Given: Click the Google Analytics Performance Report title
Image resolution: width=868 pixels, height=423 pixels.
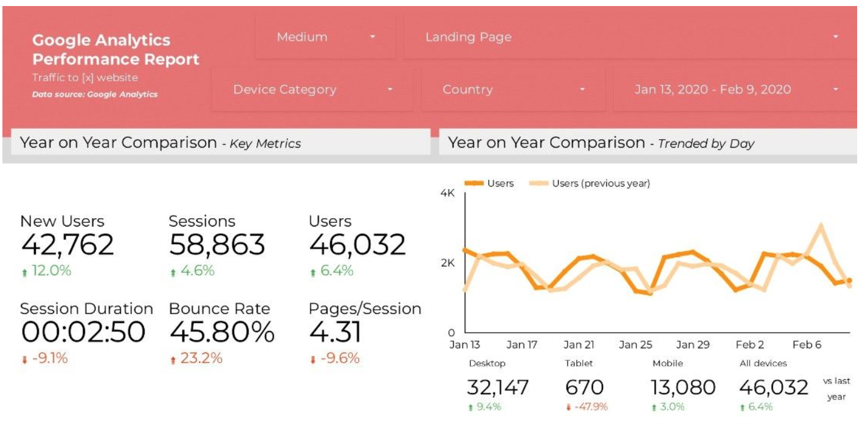Looking at the screenshot, I should click(116, 50).
